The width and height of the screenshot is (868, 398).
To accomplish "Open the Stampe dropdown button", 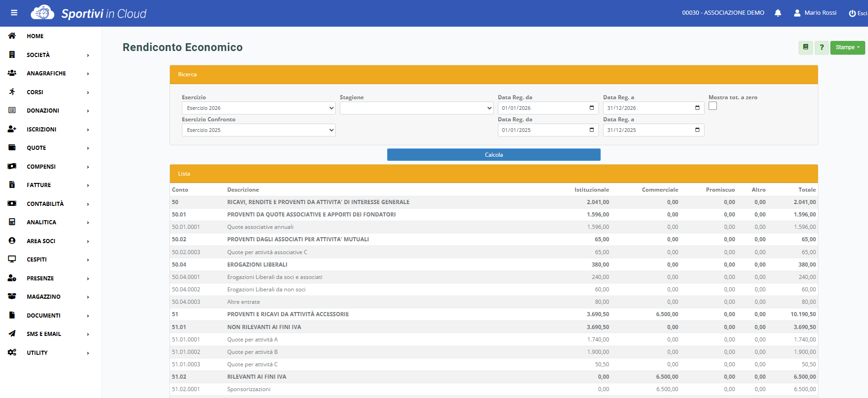I will (847, 47).
